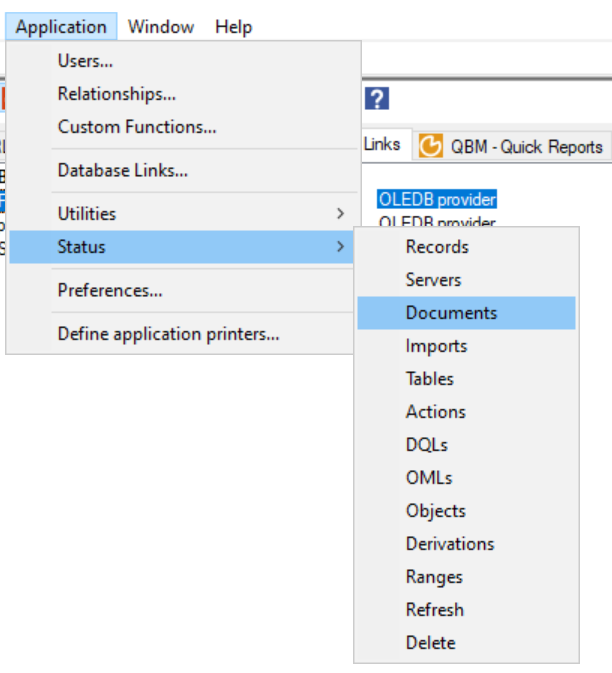Choose Records in Status submenu

tap(437, 247)
